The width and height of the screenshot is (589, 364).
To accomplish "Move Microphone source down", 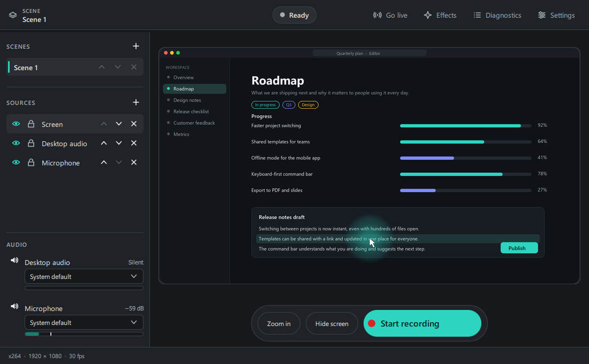I will [119, 162].
